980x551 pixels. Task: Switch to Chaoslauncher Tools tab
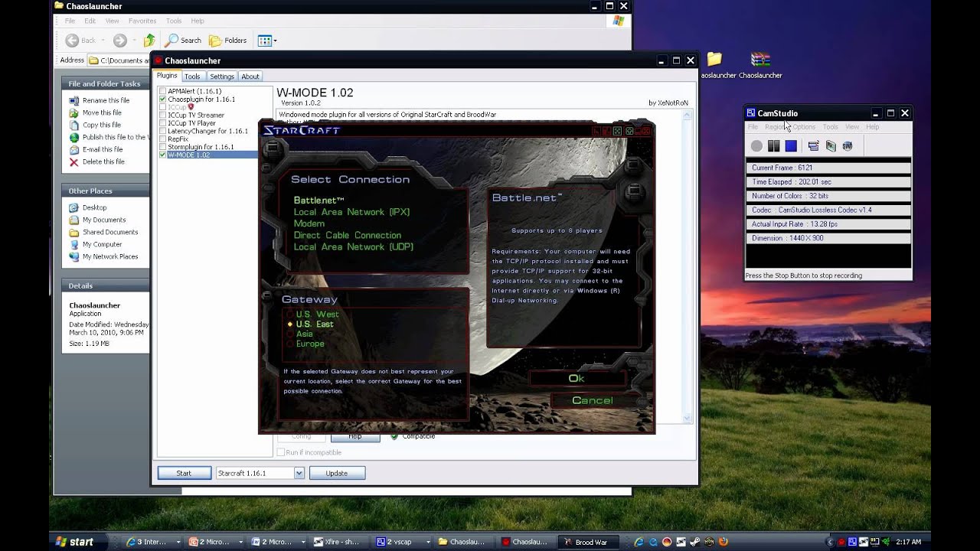[192, 77]
